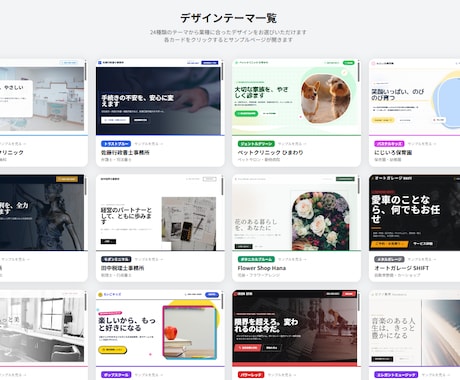Open the music lesson theme thumbnail
Image resolution: width=460 pixels, height=380 pixels.
pos(414,328)
